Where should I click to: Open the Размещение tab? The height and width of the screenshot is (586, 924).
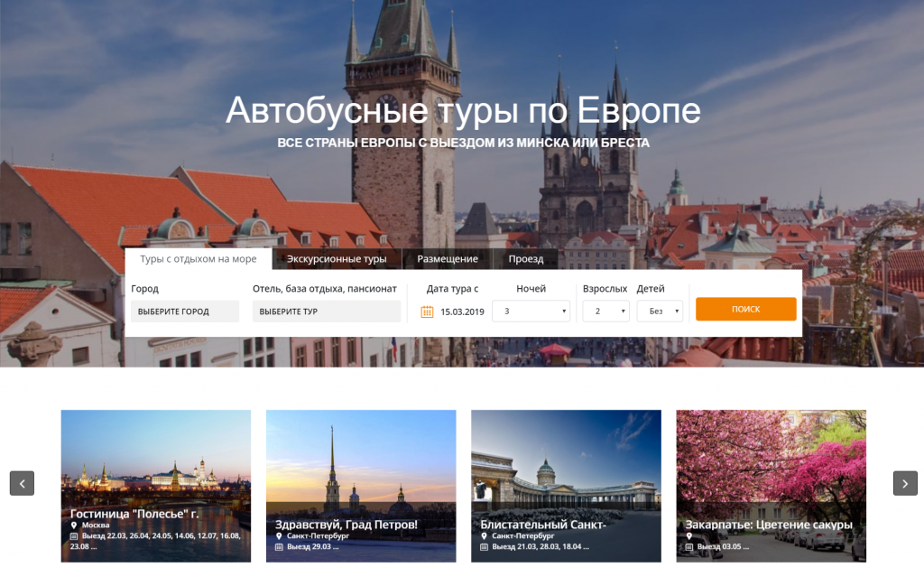[x=448, y=259]
